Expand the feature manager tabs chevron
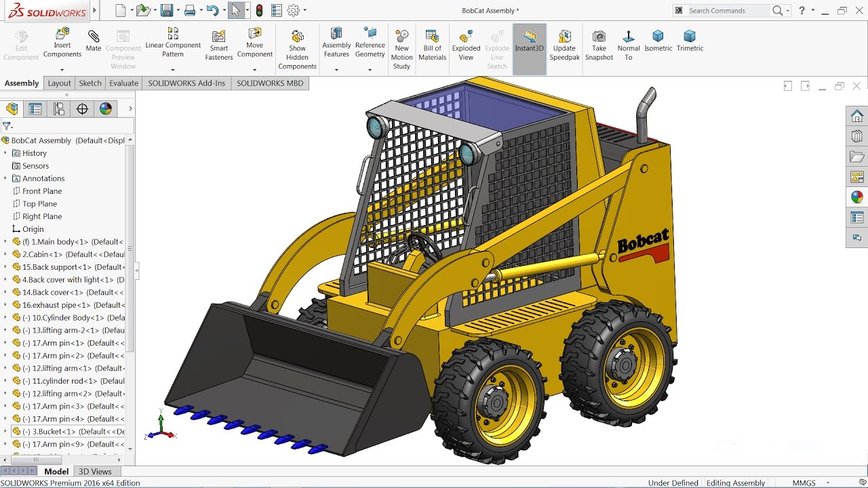 point(130,108)
